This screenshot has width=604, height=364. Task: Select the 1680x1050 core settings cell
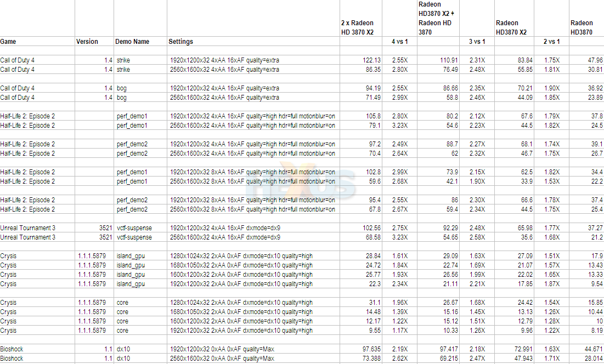coord(253,312)
